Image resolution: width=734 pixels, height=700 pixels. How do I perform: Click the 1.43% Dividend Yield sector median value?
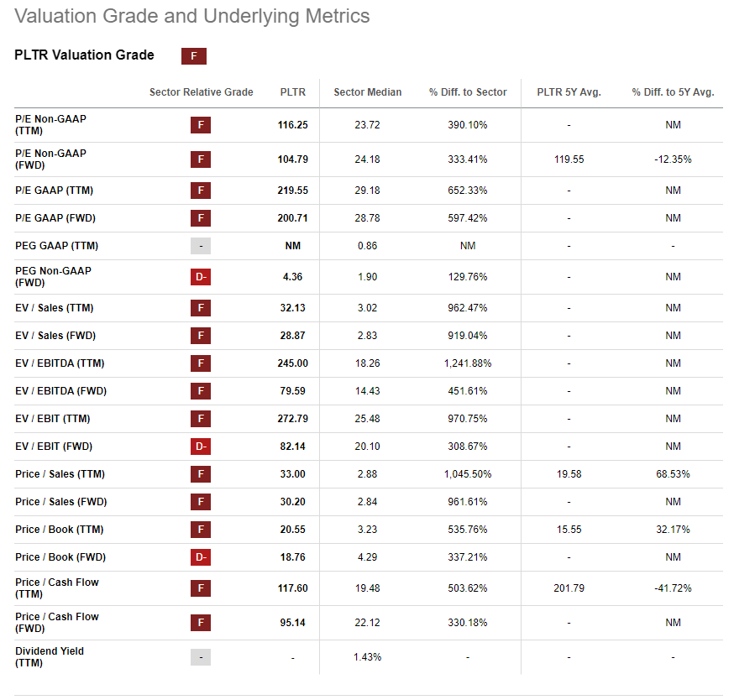(367, 657)
